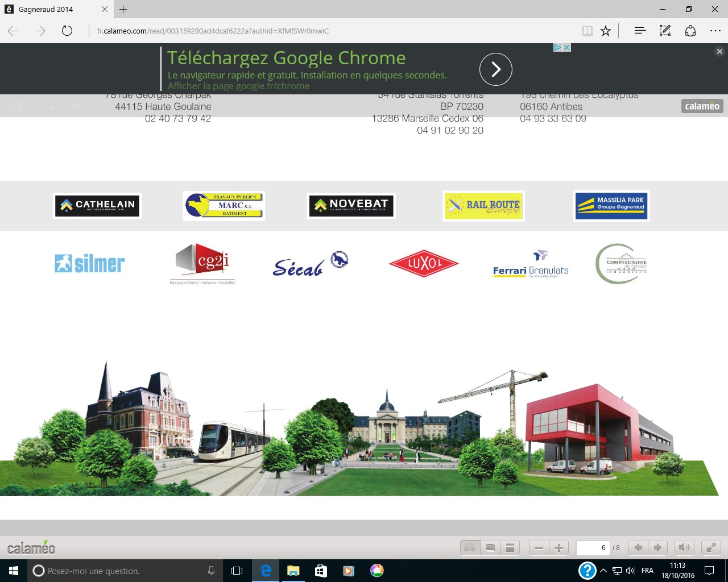Add page to favorites with star
Screen dimensions: 728x582
pyautogui.click(x=606, y=31)
